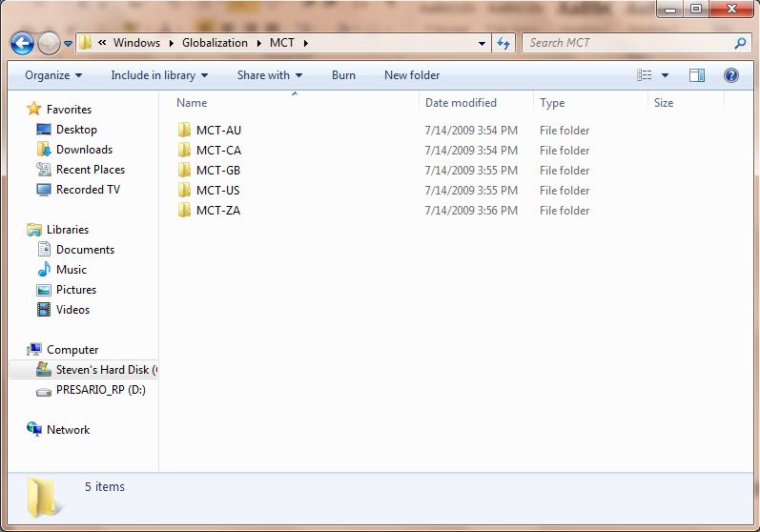Select the MCT-CA folder icon
The width and height of the screenshot is (760, 532).
pos(184,150)
